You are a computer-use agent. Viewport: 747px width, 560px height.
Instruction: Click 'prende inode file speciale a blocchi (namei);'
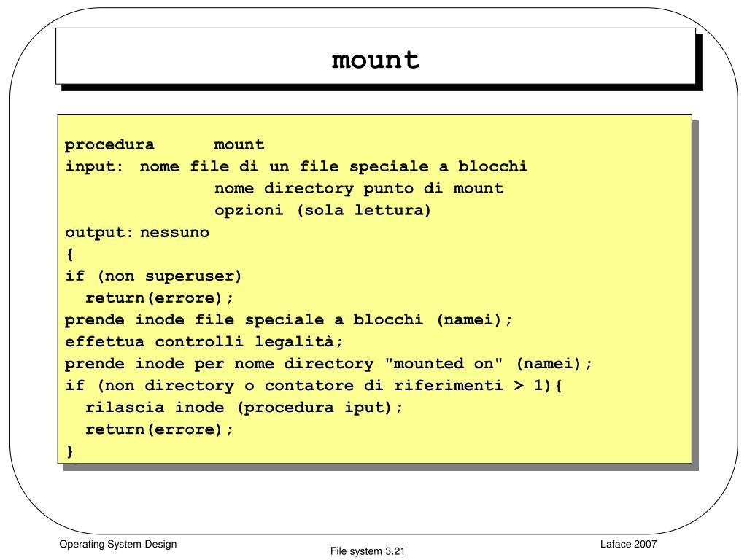click(288, 320)
